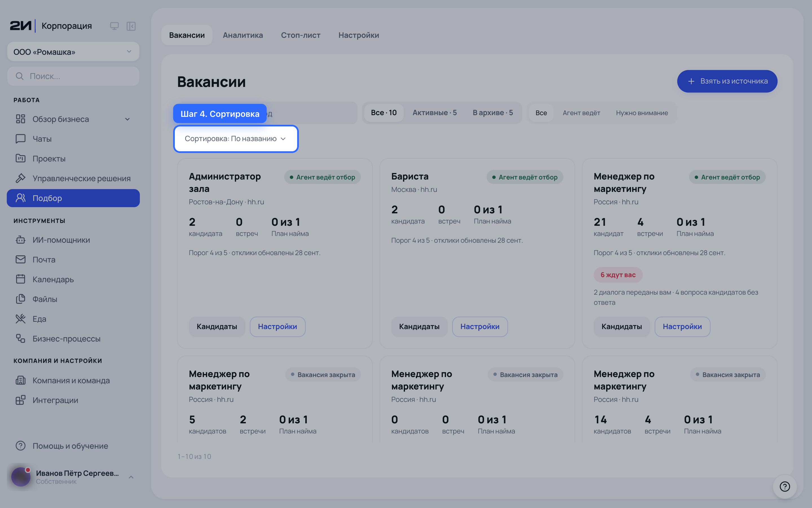This screenshot has width=812, height=508.
Task: Click the monitor display icon in sidebar header
Action: coord(114,26)
